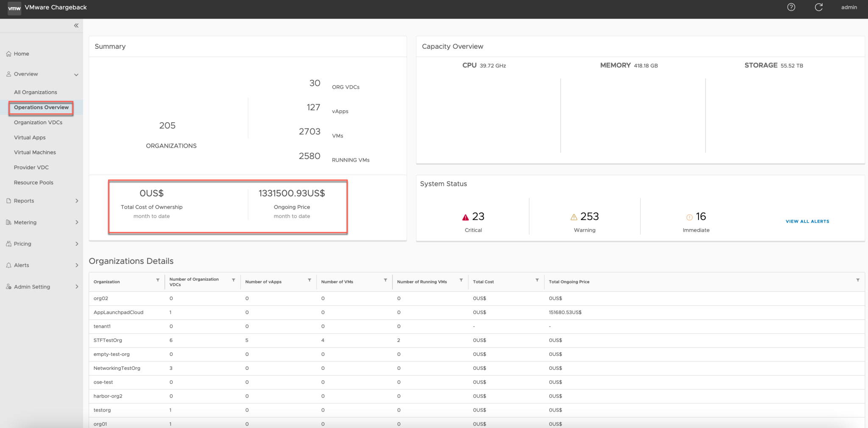The height and width of the screenshot is (428, 868).
Task: Select the AppLaunchpadCloud table row
Action: click(x=118, y=312)
